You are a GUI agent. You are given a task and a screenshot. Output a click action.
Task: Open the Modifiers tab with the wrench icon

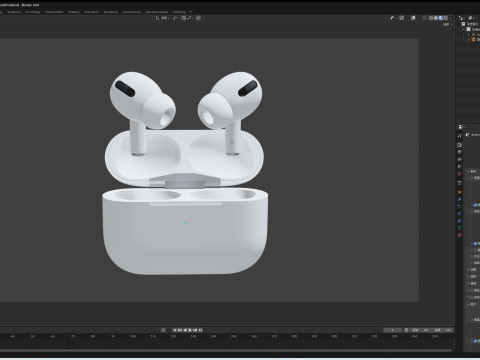click(x=459, y=199)
